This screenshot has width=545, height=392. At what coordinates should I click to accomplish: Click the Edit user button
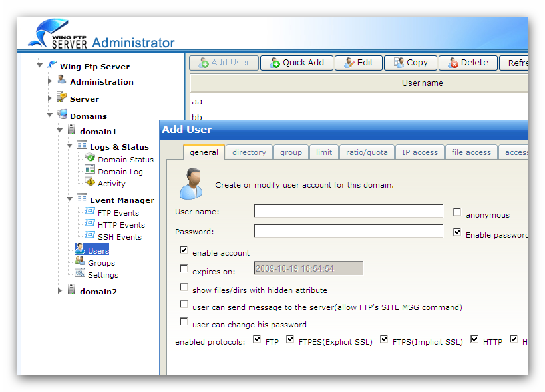359,63
